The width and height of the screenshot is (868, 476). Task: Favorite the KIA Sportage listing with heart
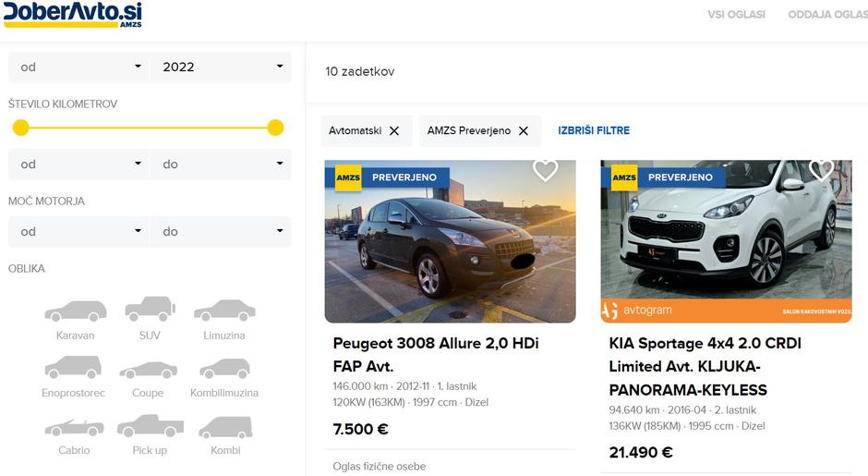click(x=821, y=170)
